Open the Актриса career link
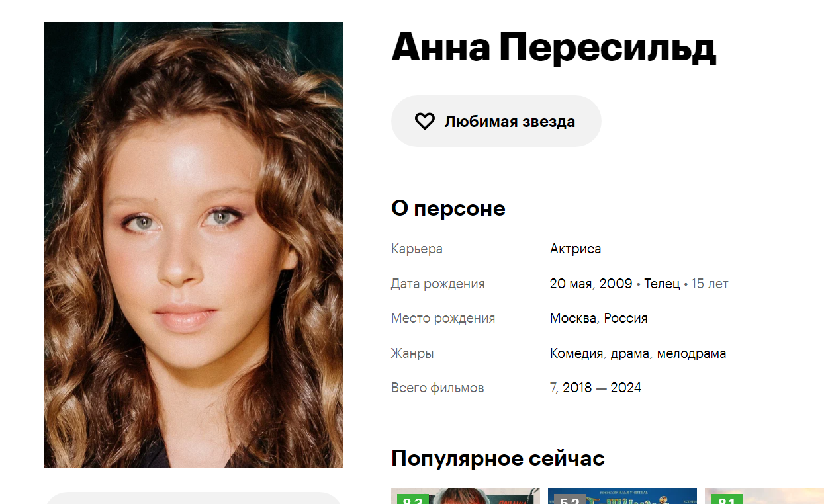 [575, 249]
